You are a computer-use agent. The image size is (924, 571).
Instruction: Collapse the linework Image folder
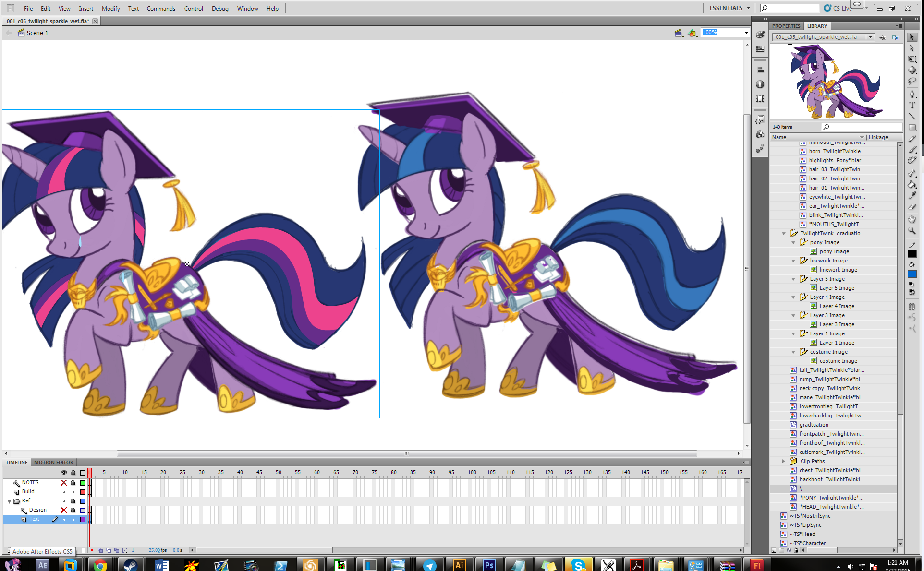793,261
